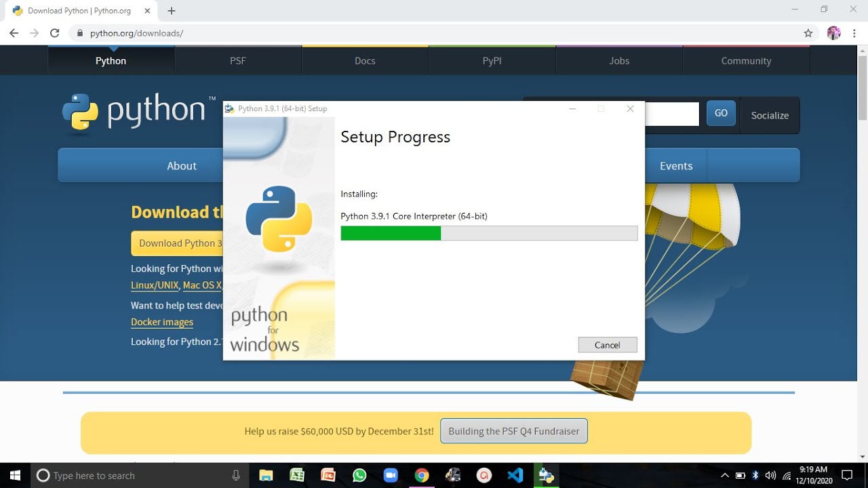Screen dimensions: 868x488
Task: Open PowerPoint from the taskbar
Action: point(328,475)
